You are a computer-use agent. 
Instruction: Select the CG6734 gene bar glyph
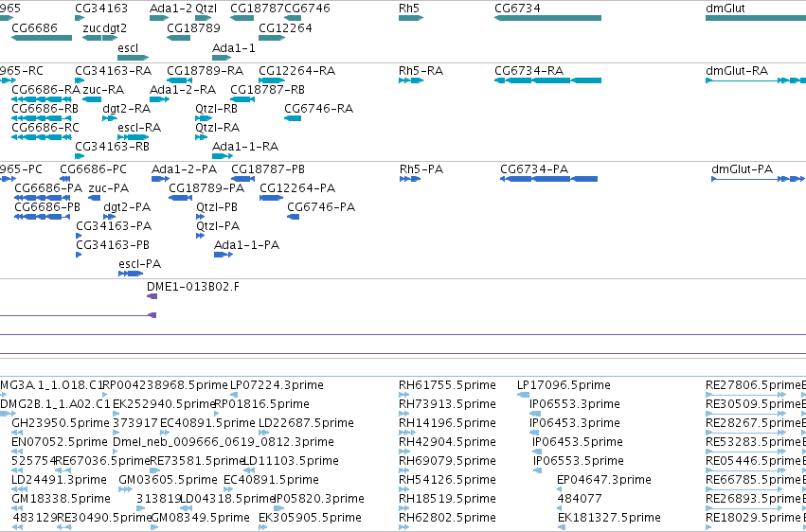pos(548,18)
